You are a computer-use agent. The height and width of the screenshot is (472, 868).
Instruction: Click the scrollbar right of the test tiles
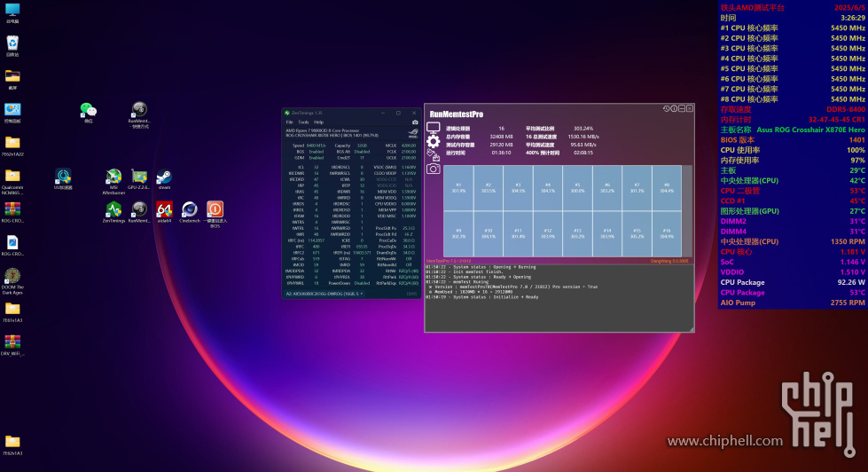pyautogui.click(x=687, y=211)
